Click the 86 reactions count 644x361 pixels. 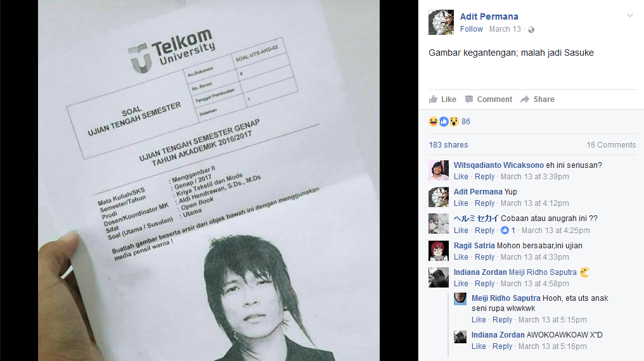pos(466,122)
